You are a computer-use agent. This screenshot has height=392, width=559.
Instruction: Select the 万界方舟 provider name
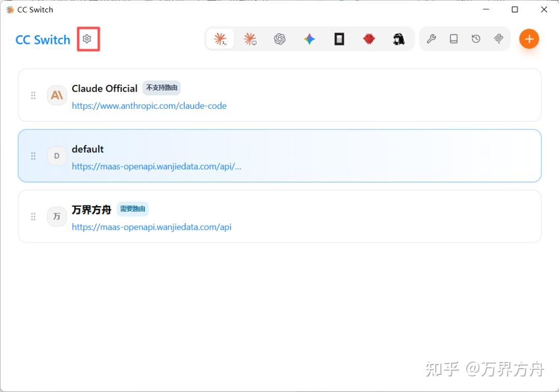point(92,210)
